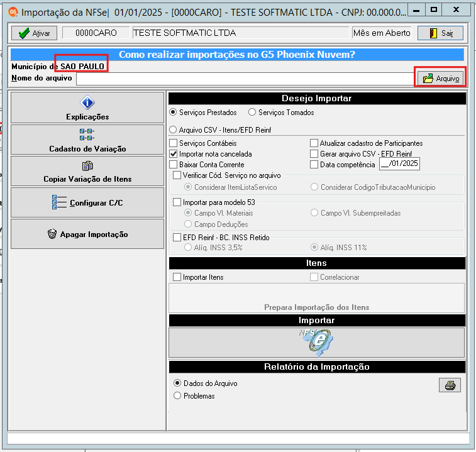Enable Importar para modelo 53
Viewport: 476px width, 452px height.
214,202
